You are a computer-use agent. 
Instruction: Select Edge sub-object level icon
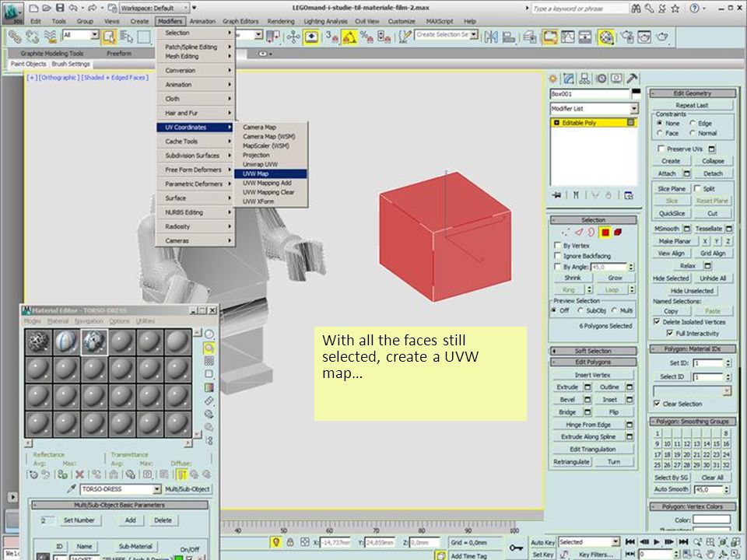click(x=578, y=233)
